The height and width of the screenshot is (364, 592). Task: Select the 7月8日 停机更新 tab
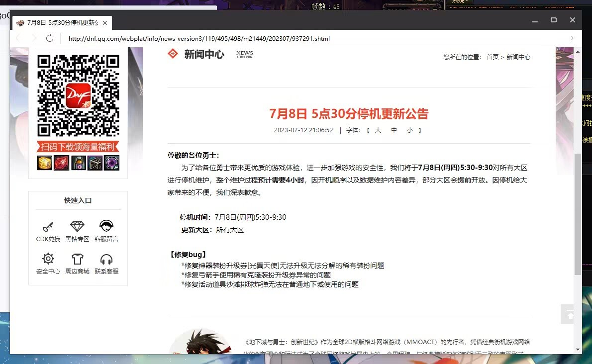click(x=62, y=23)
